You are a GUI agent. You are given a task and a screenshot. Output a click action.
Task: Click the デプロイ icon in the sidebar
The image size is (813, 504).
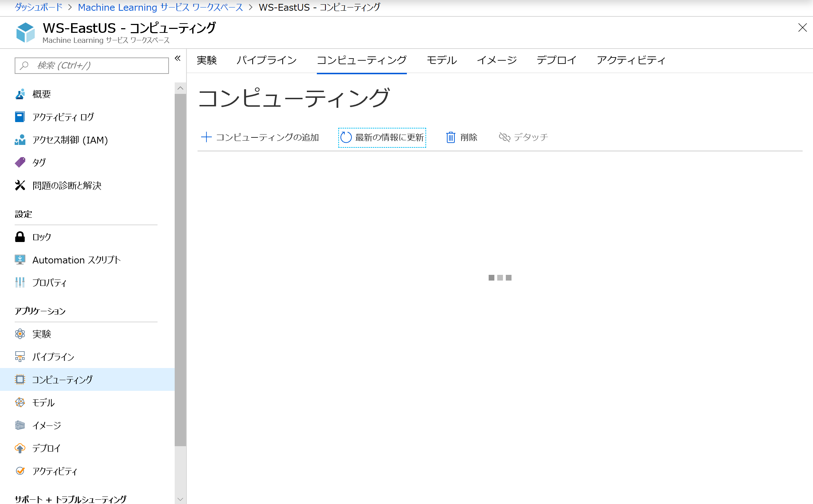(20, 448)
